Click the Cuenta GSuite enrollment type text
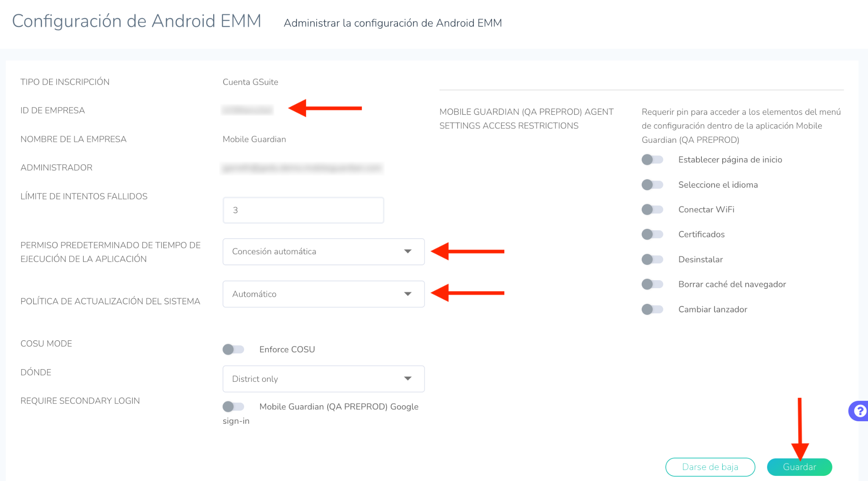 coord(250,82)
